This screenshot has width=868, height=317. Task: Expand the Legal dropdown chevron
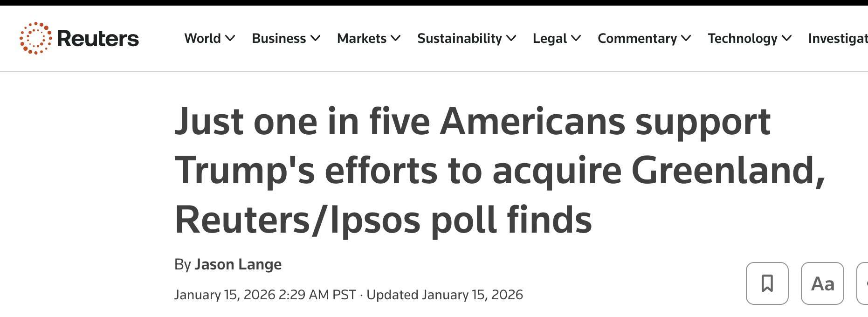point(577,39)
